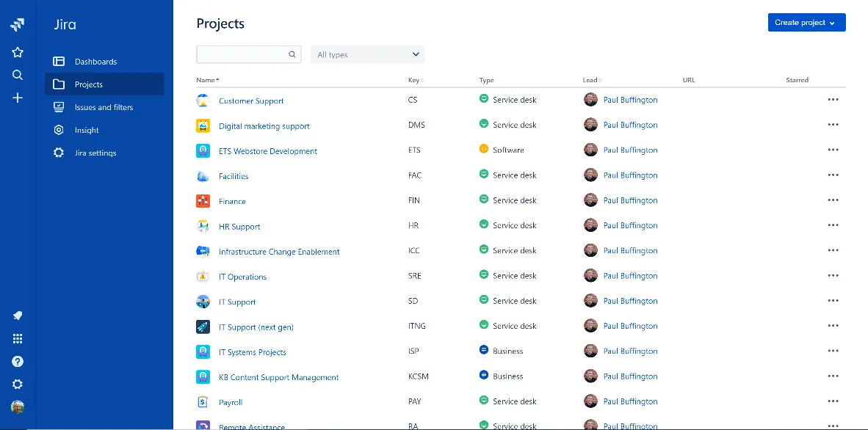Open the help question mark icon
The width and height of the screenshot is (868, 430).
pos(18,361)
